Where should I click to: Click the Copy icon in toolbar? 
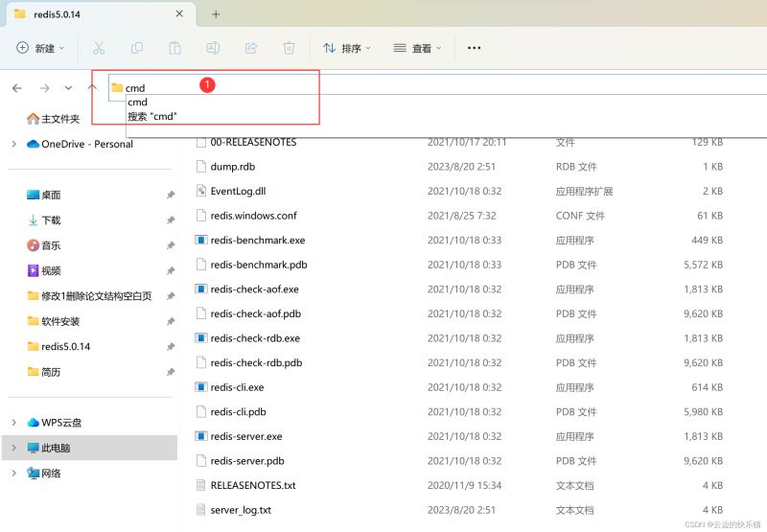[137, 48]
